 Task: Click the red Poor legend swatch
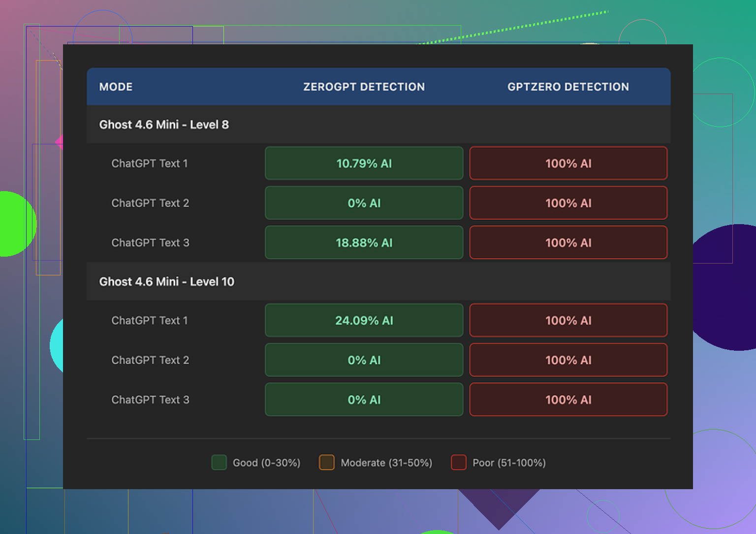(x=459, y=463)
